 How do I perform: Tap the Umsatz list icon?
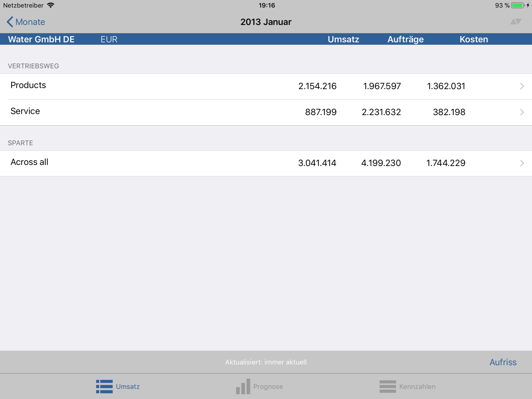tap(104, 387)
